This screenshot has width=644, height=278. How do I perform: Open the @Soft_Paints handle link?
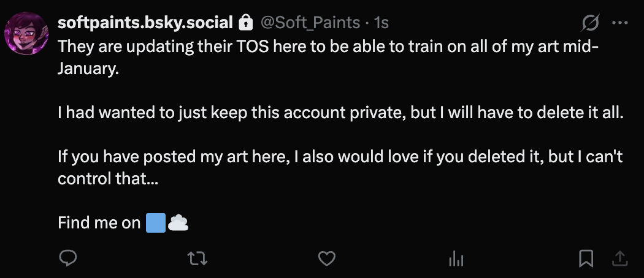[310, 23]
